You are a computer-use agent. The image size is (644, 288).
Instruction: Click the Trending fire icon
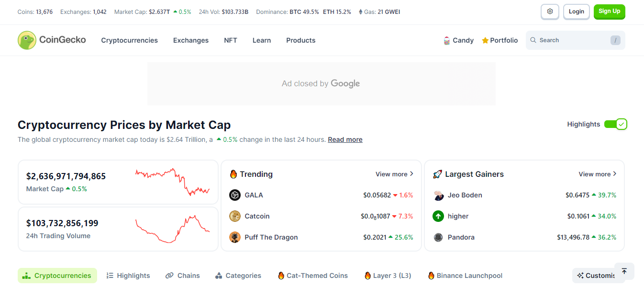coord(233,174)
